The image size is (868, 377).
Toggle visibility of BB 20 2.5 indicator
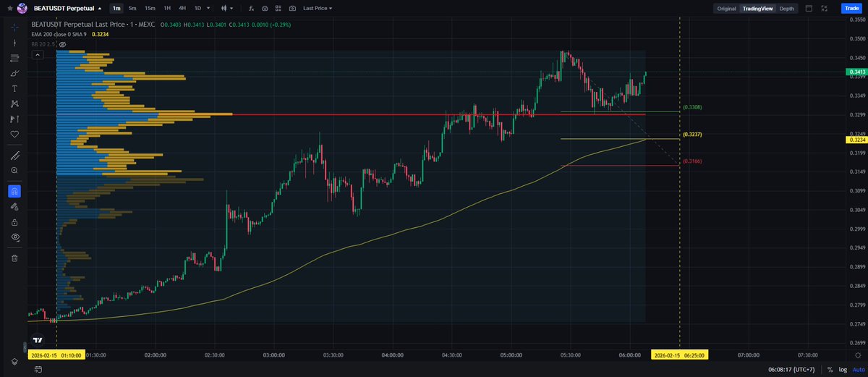coord(62,44)
